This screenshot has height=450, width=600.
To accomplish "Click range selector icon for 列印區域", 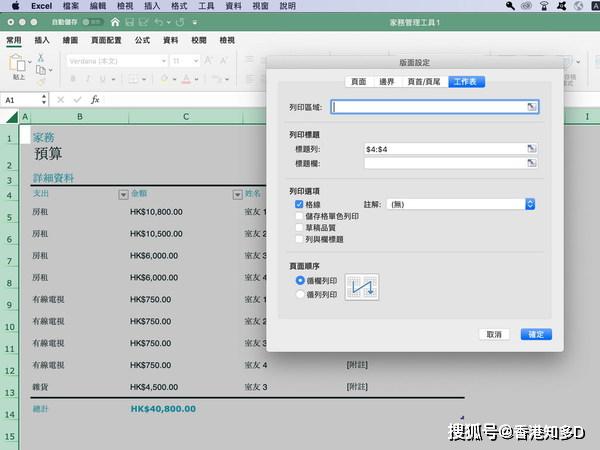I will click(532, 107).
